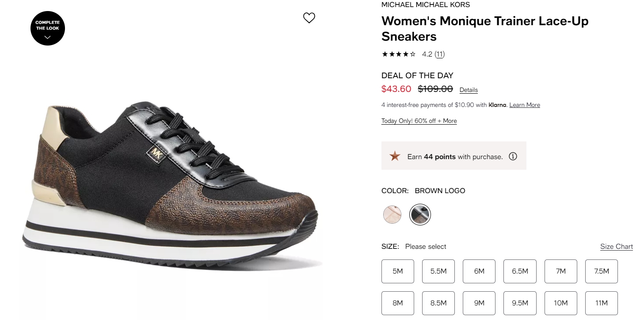
Task: Open Klarna Learn More link
Action: (x=525, y=105)
